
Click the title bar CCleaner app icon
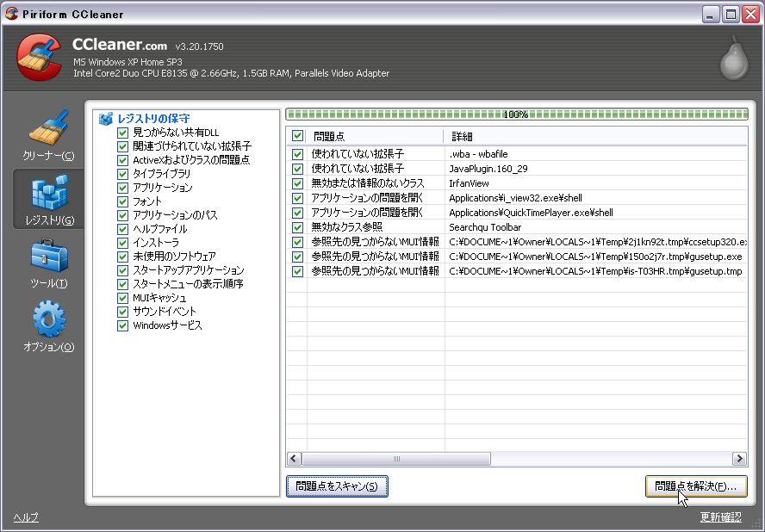(12, 14)
